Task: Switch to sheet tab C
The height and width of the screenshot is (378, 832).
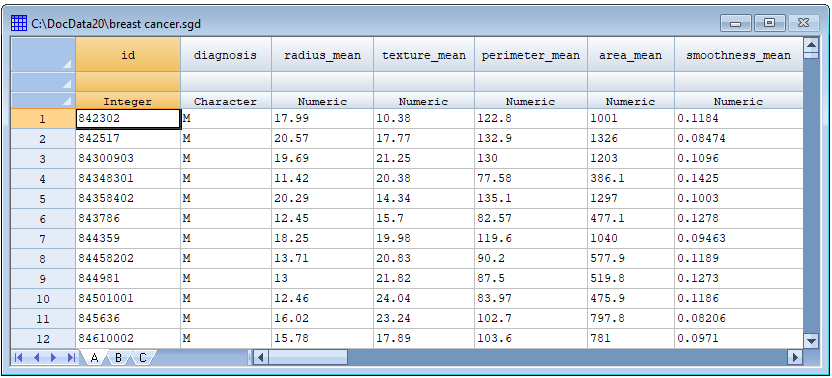Action: click(142, 358)
